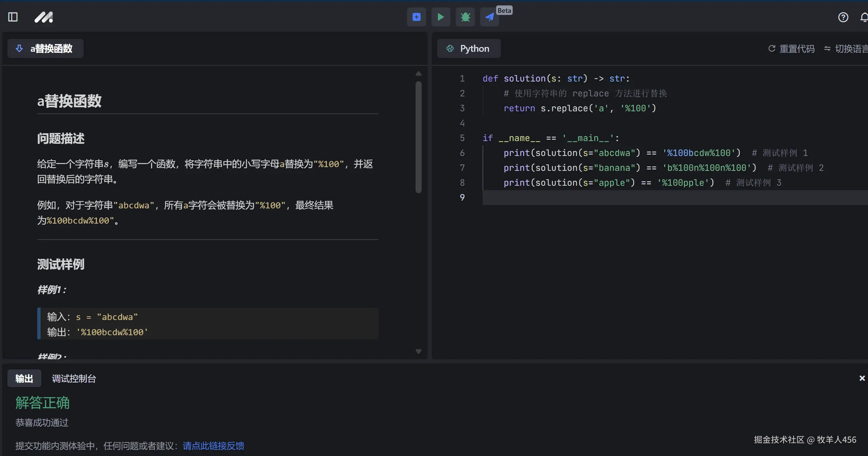This screenshot has width=868, height=456.
Task: Open the 请点此链接反馈 feedback link
Action: [x=213, y=446]
